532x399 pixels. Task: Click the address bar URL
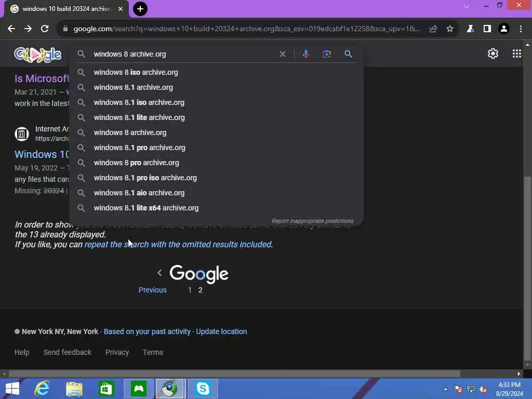pyautogui.click(x=247, y=29)
